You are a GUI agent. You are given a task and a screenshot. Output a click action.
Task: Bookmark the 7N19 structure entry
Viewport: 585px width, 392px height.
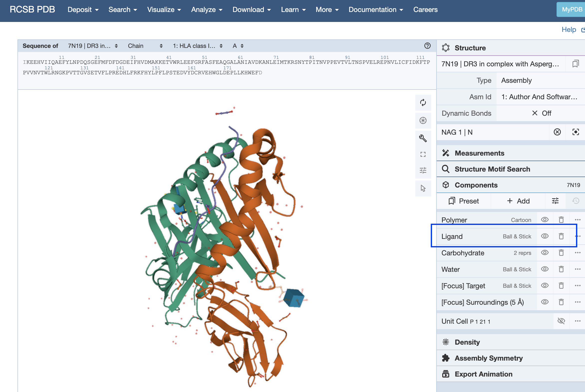(x=575, y=64)
